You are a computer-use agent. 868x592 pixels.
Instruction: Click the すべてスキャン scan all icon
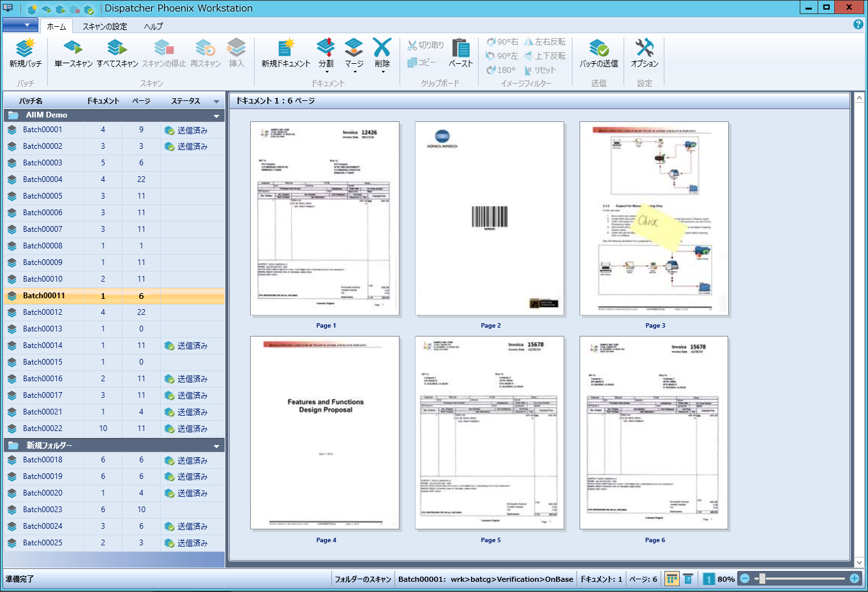pos(117,49)
